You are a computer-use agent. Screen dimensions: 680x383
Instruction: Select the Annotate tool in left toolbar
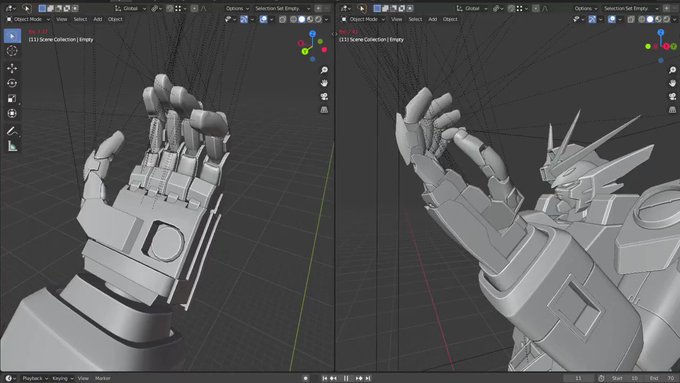pos(12,131)
